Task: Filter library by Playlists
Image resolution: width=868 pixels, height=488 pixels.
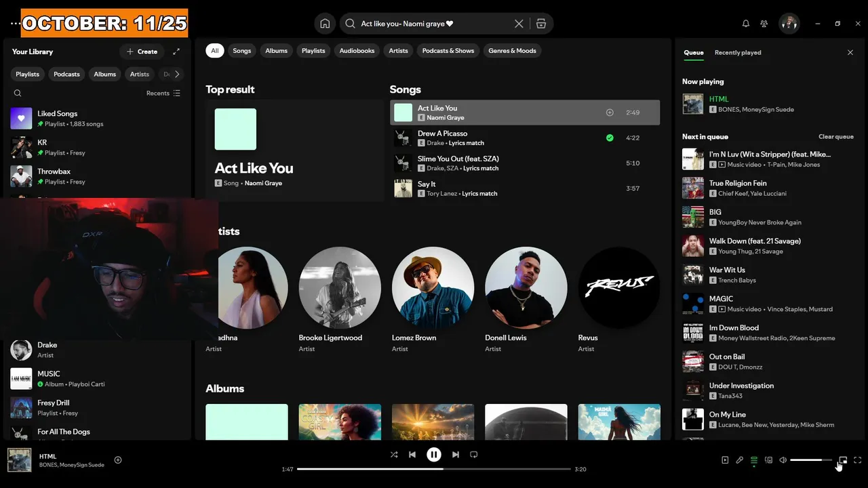Action: 28,74
